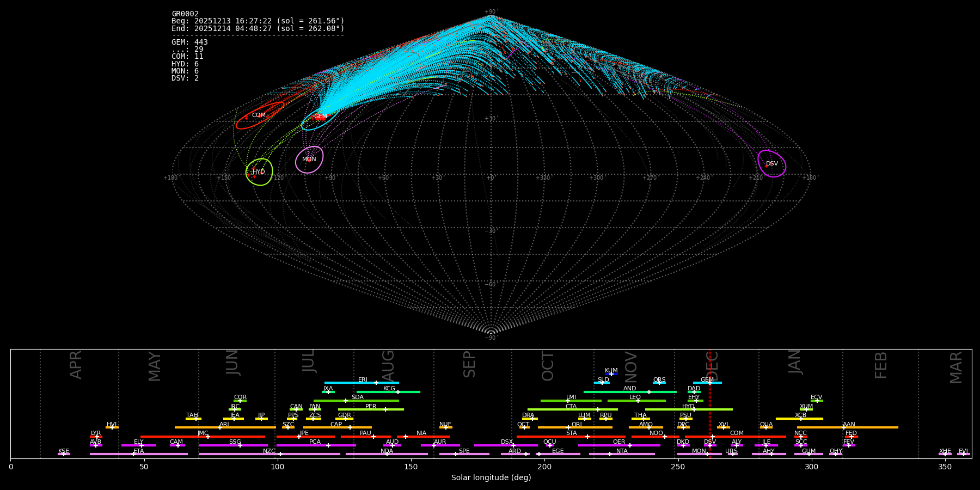Click the HYD radiant label on the sky map
This screenshot has width=980, height=490.
coord(259,172)
